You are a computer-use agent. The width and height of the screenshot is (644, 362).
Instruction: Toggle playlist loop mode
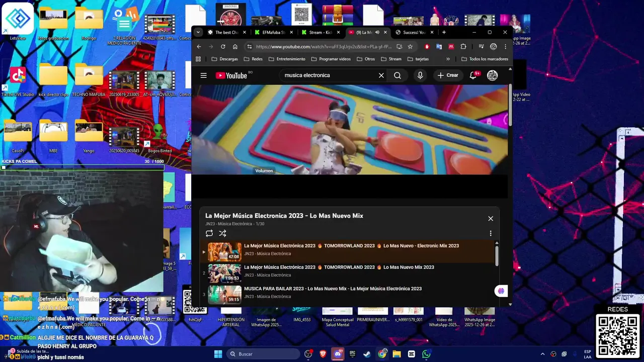209,233
